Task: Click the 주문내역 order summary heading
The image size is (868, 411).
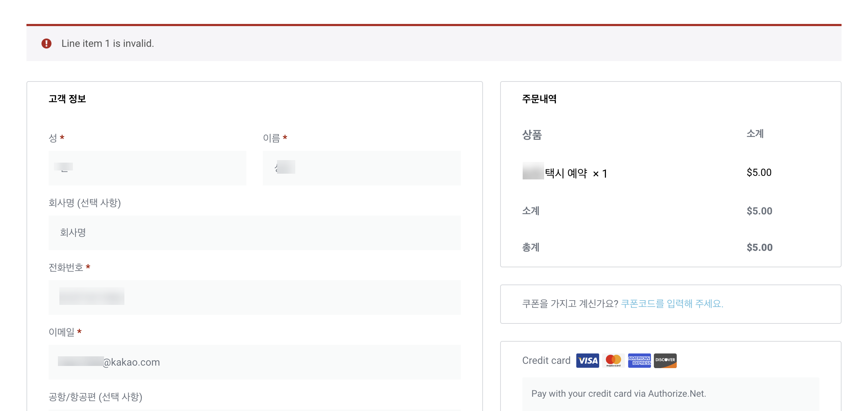Action: click(539, 99)
